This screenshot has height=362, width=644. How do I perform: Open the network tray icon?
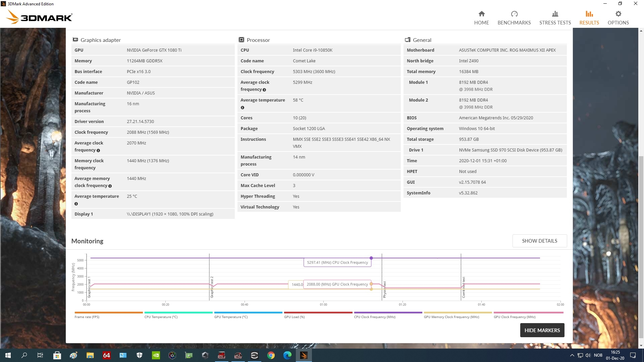580,355
